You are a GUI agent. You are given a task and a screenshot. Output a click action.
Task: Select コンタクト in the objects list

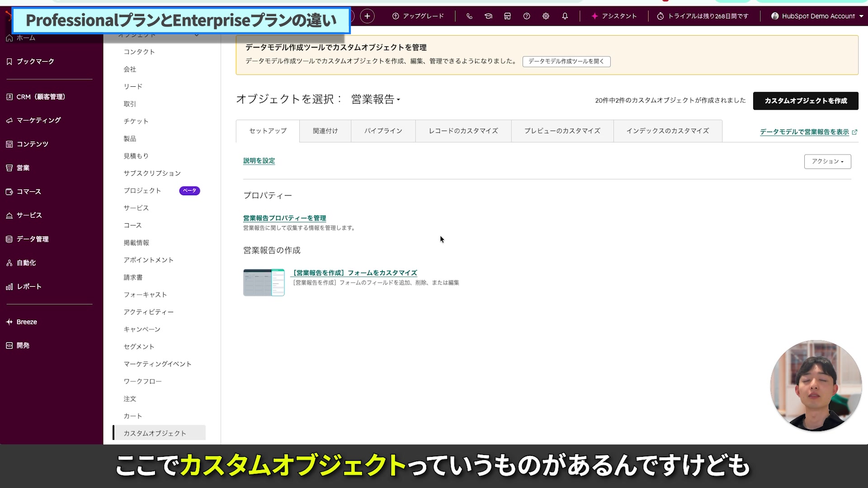click(x=139, y=52)
